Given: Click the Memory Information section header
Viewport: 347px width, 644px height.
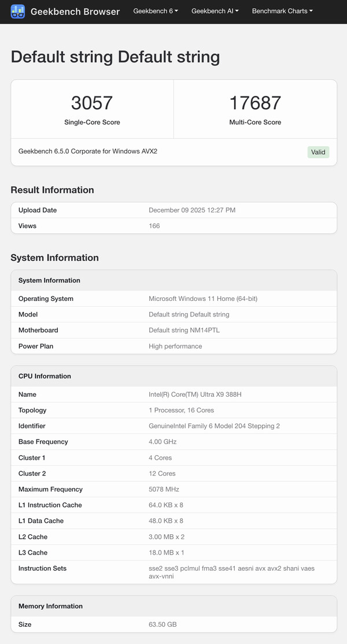Looking at the screenshot, I should pos(50,606).
